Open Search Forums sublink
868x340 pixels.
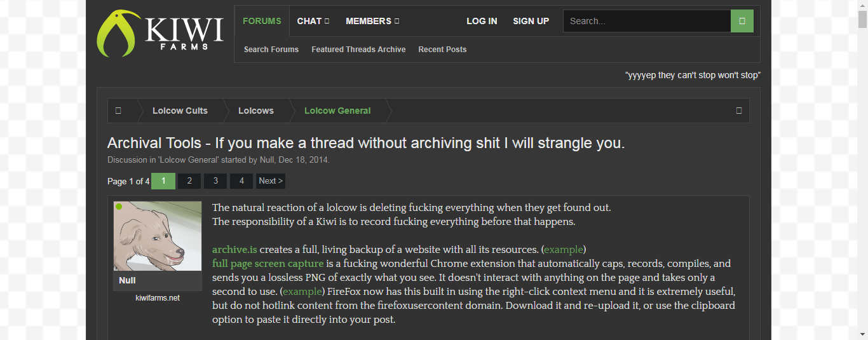271,50
